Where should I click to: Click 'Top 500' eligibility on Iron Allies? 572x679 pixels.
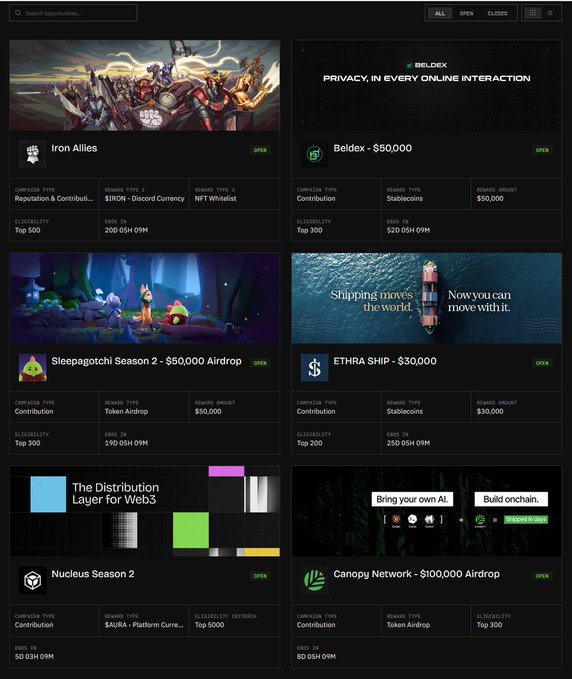[28, 230]
